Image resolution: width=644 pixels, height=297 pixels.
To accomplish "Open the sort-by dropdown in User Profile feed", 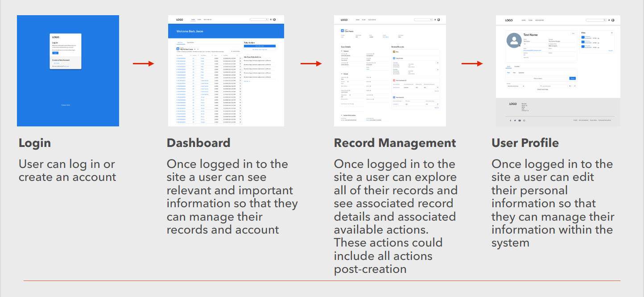I will click(x=516, y=86).
